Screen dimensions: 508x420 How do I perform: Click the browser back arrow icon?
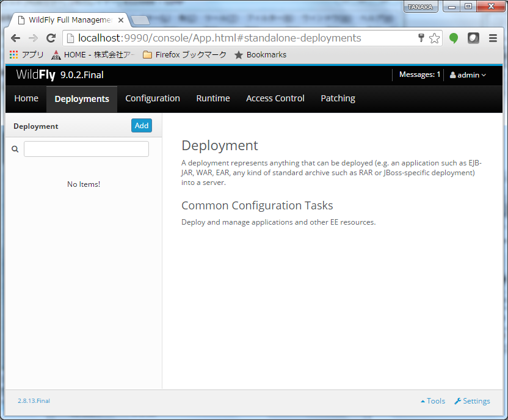tap(15, 38)
